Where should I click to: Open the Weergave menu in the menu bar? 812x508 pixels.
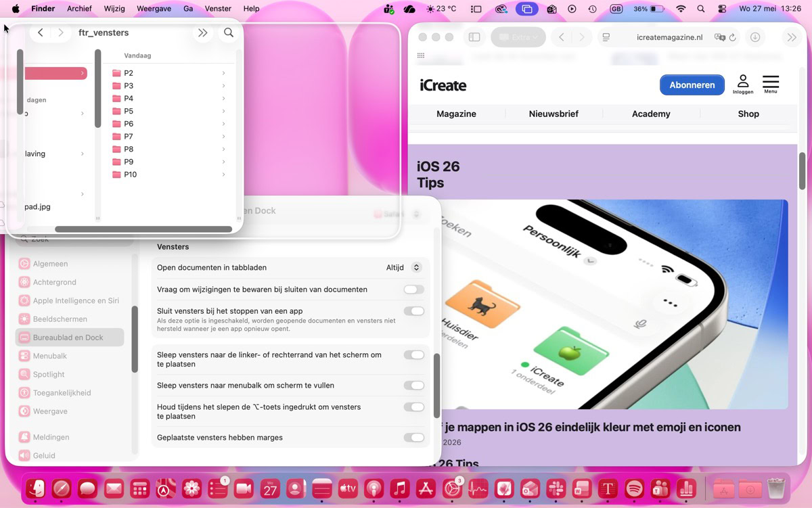[154, 9]
